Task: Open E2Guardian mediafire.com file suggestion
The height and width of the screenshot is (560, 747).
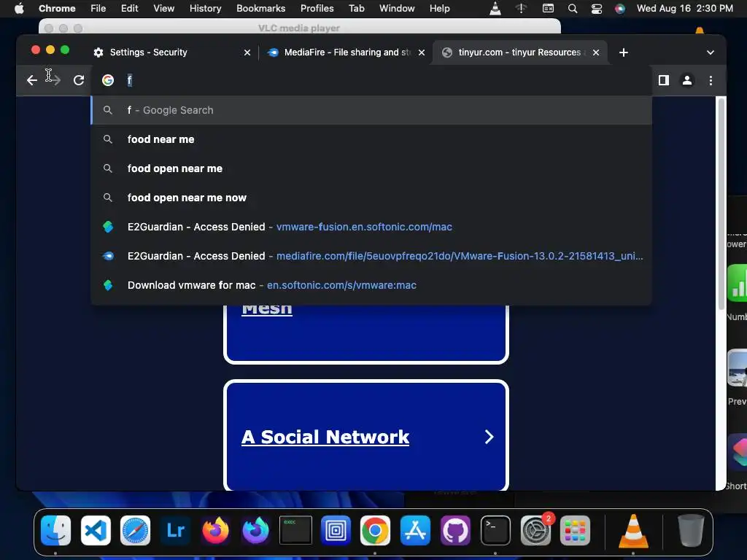Action: coord(371,256)
